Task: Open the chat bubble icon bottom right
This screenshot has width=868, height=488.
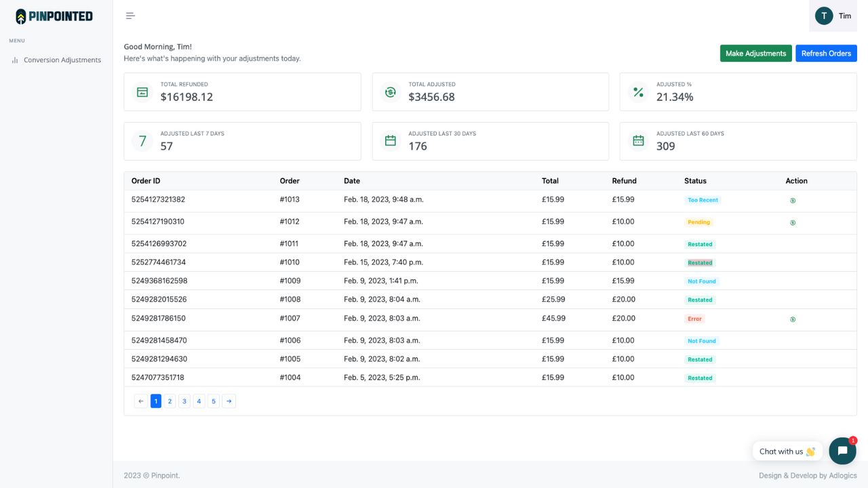Action: pyautogui.click(x=842, y=451)
